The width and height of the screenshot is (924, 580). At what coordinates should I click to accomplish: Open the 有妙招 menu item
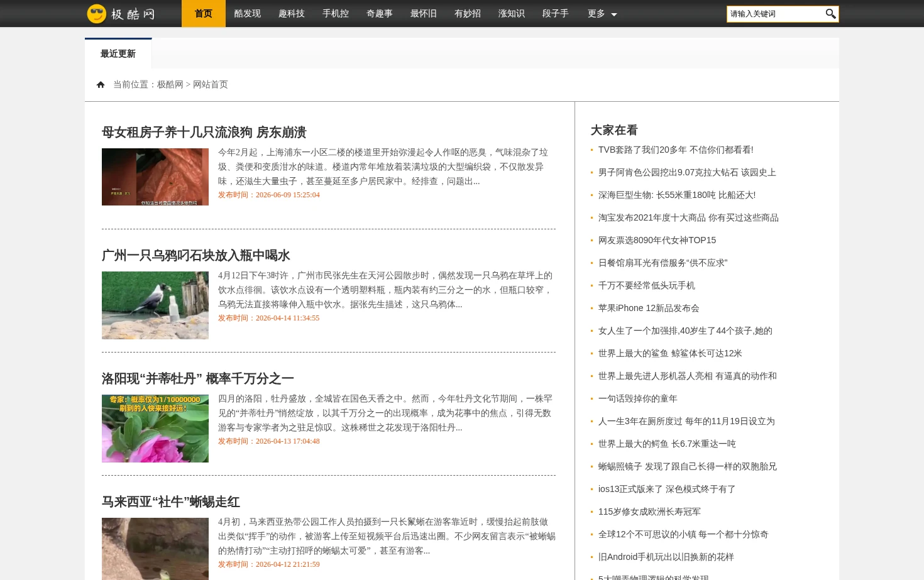[468, 14]
